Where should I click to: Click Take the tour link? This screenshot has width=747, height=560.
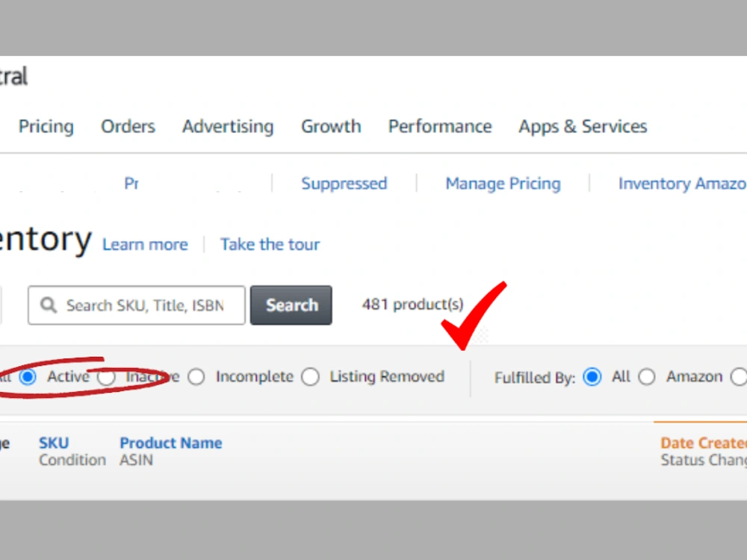point(270,244)
